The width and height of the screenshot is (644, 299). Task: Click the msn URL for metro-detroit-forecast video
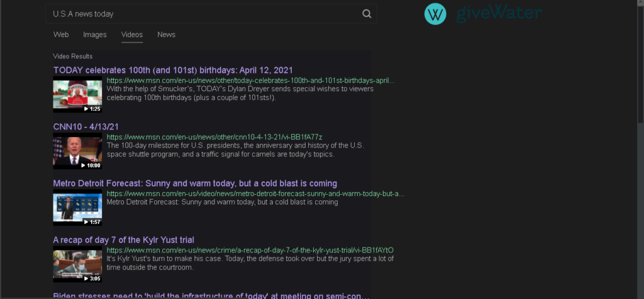coord(255,193)
